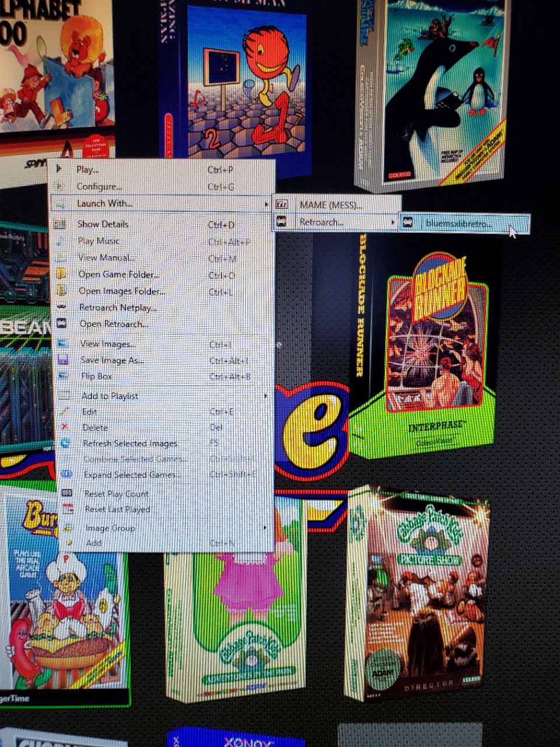The height and width of the screenshot is (747, 560).
Task: Click the green Play arrow icon
Action: click(58, 169)
